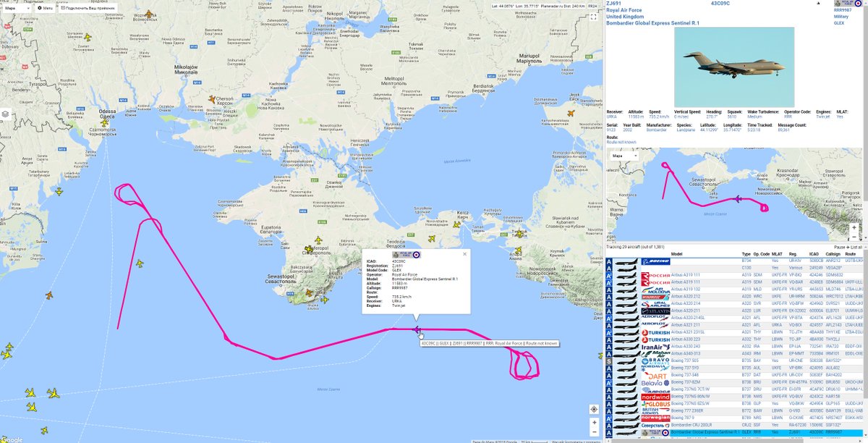Open the main map type dropdown

pos(14,8)
